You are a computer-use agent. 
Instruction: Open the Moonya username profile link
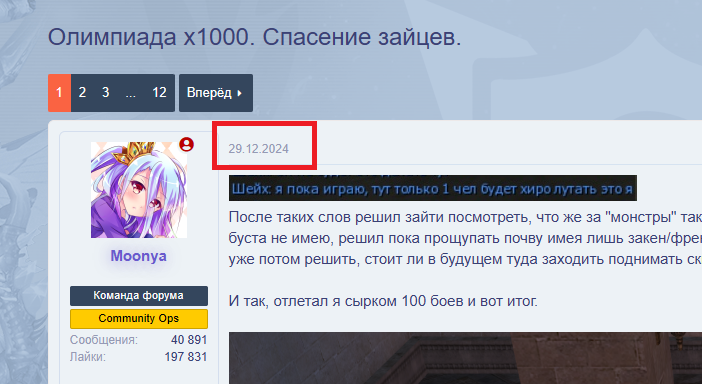coord(138,256)
